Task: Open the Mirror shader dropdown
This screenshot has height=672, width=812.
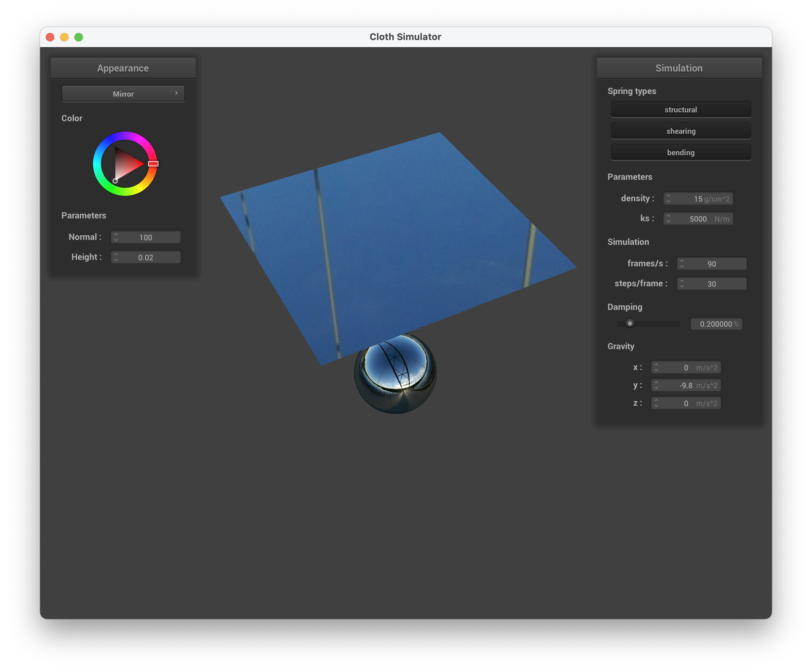Action: click(x=123, y=94)
